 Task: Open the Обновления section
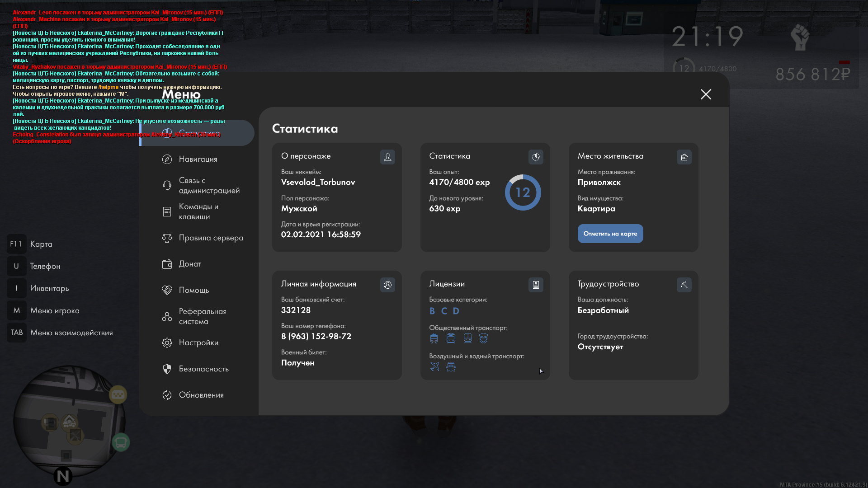click(x=201, y=395)
